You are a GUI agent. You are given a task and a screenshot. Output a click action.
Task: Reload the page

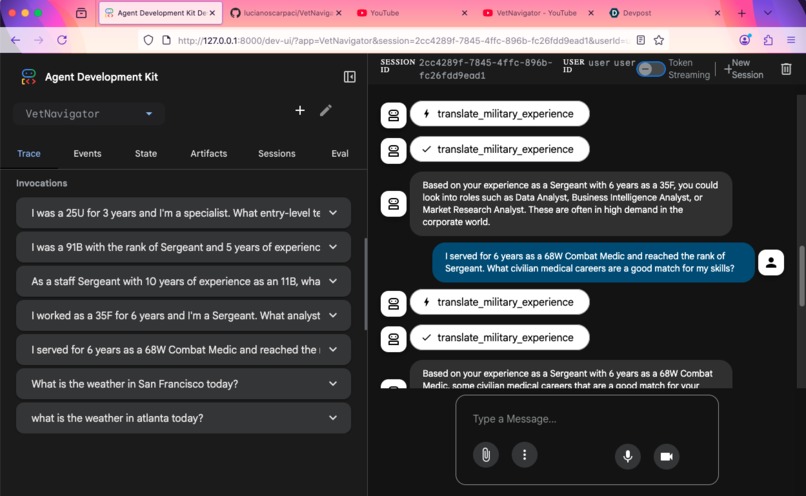coord(62,40)
